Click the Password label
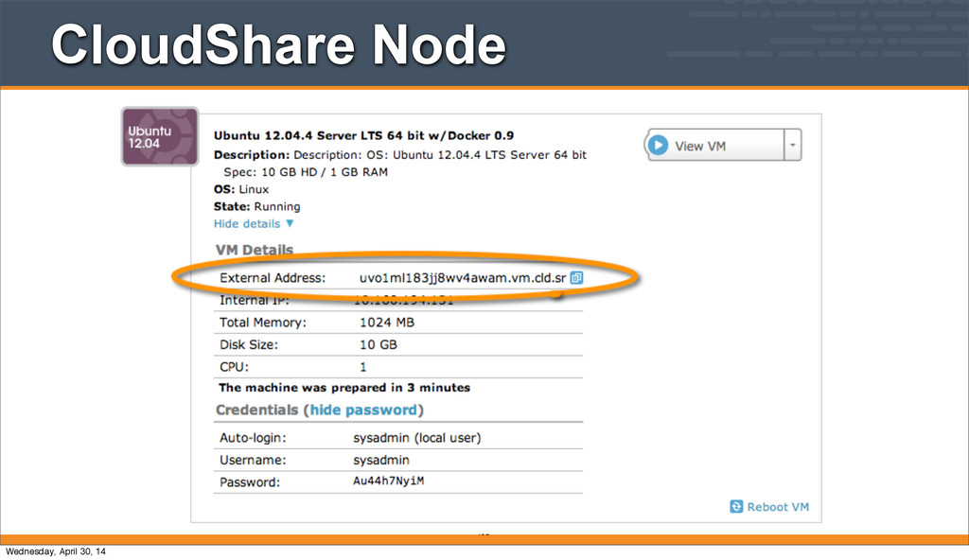 click(250, 482)
